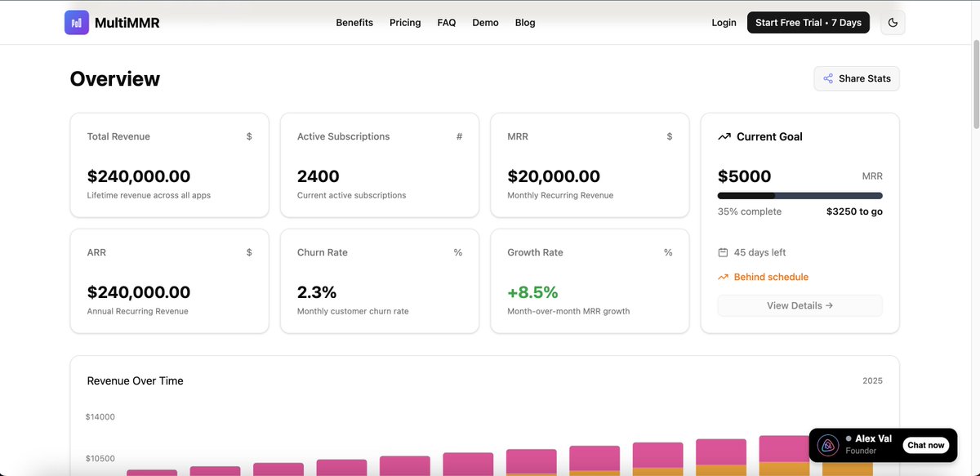
Task: Click the goal progress bar
Action: point(800,196)
